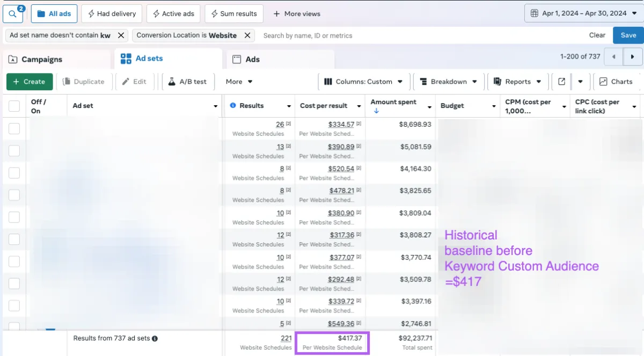The image size is (644, 356).
Task: Start an A/B test
Action: point(188,82)
